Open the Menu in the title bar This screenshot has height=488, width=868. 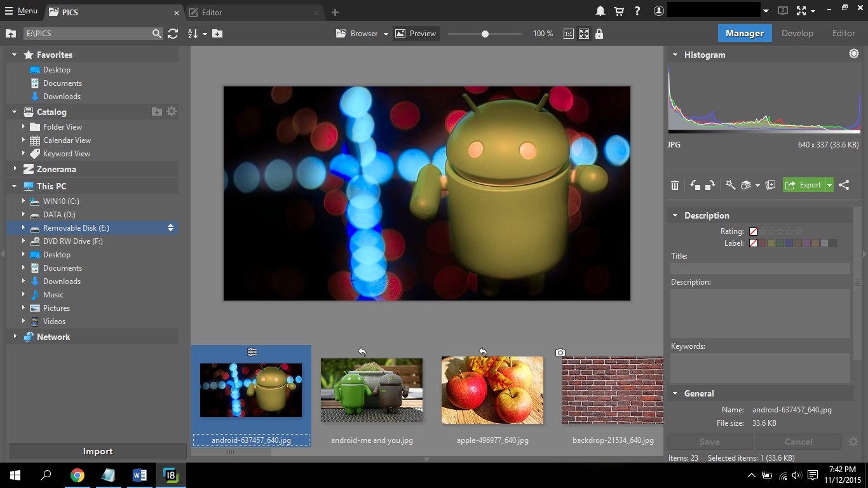pos(21,10)
